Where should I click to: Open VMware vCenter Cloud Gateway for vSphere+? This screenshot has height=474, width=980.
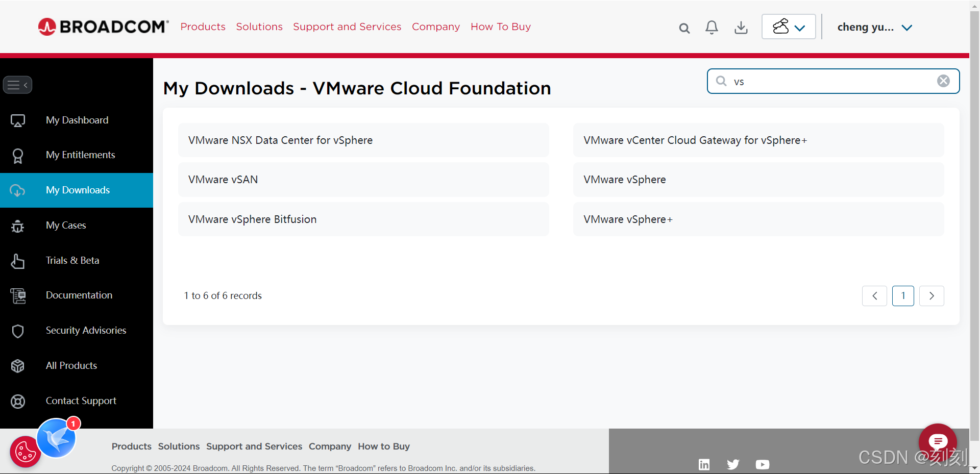click(758, 140)
